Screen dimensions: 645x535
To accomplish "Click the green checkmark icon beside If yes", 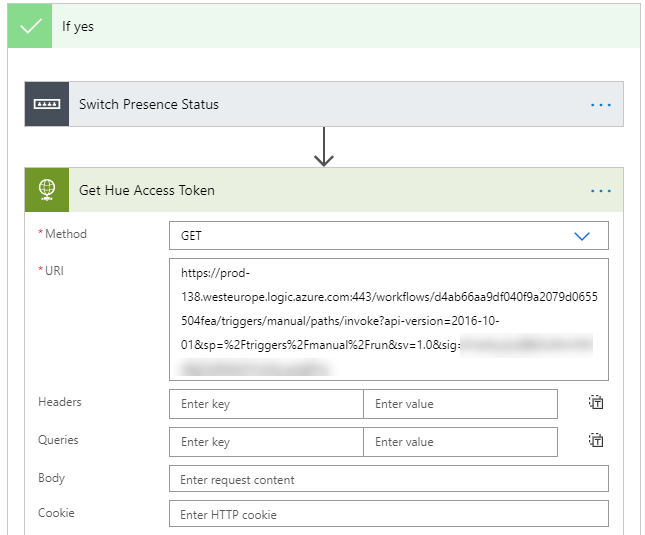I will pos(30,26).
